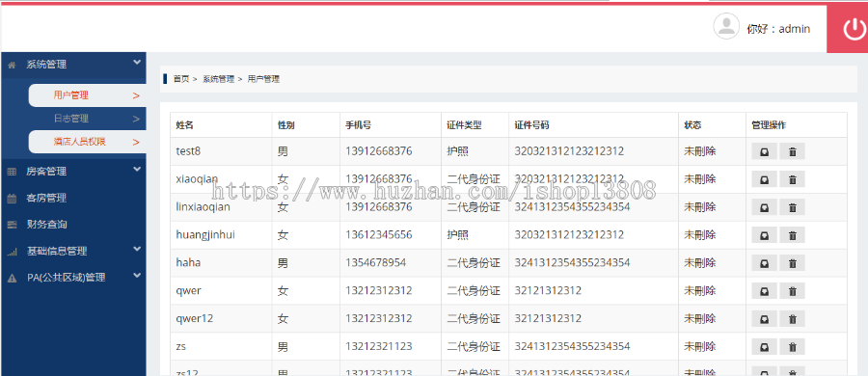This screenshot has height=376, width=868.
Task: Click ID number in the qwer12 row
Action: coord(548,318)
